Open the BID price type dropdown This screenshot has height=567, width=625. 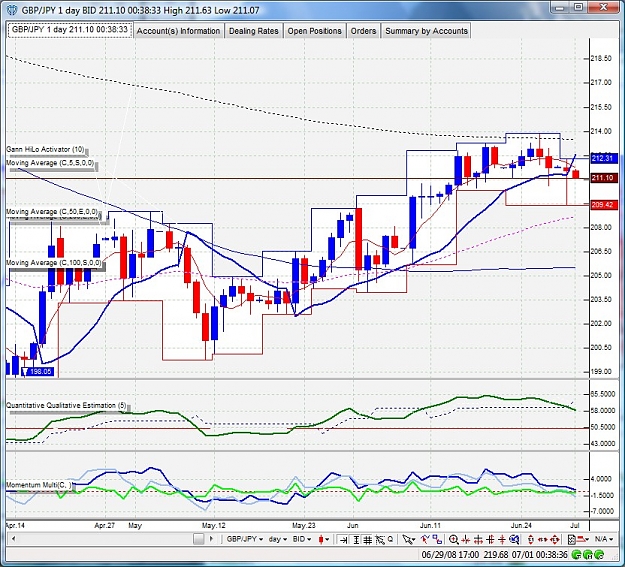(x=302, y=539)
